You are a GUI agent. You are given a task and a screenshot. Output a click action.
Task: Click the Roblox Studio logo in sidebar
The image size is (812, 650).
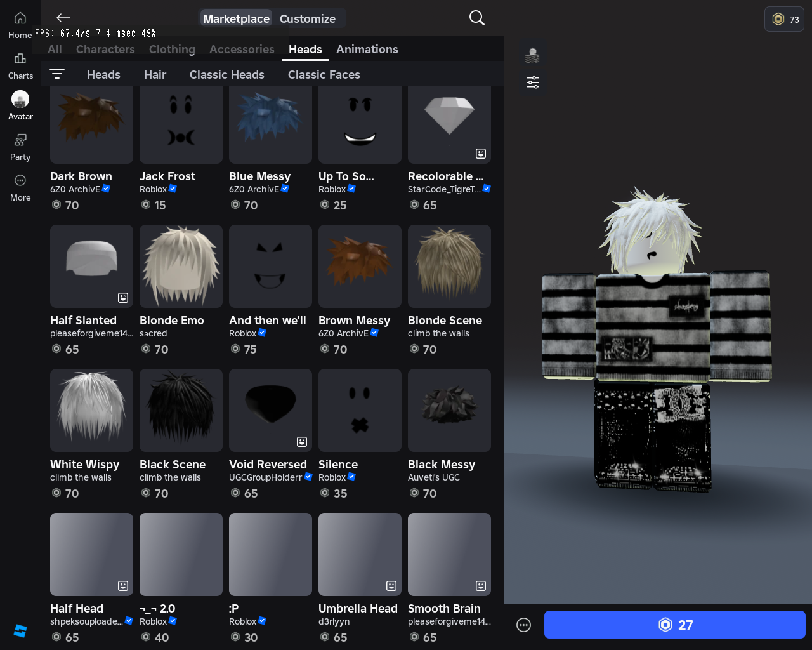point(20,631)
